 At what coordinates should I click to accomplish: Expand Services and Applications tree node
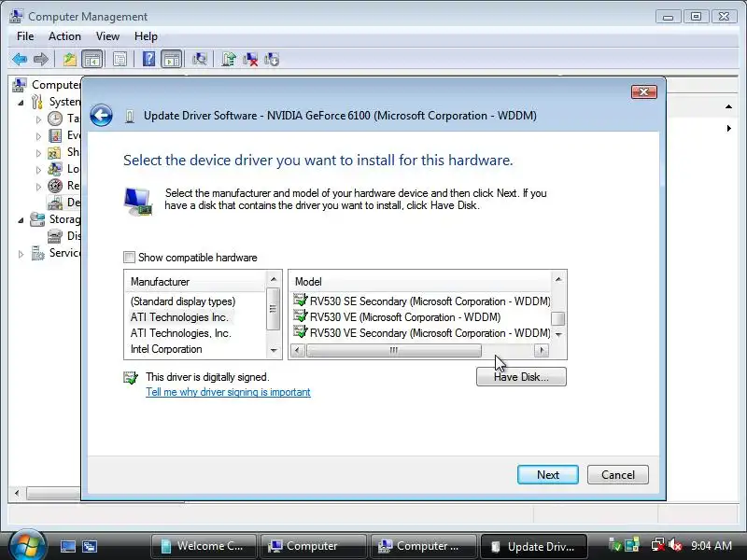21,254
